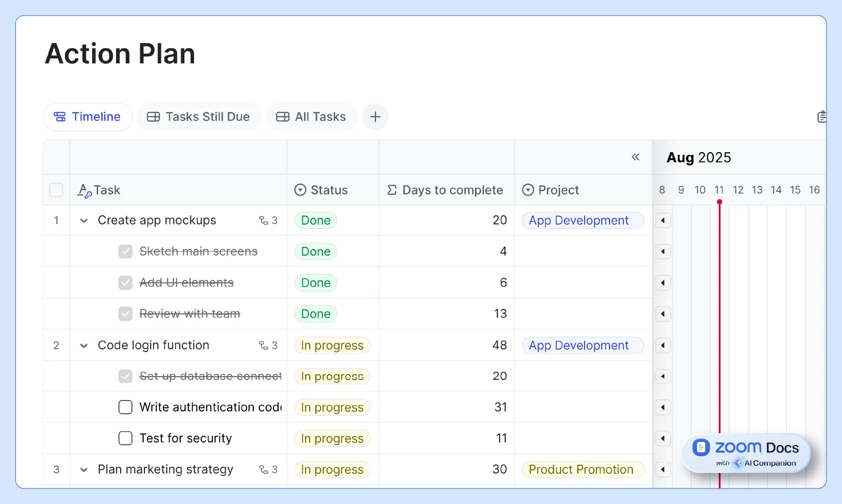Check the Test for security checkbox
The image size is (842, 504).
point(125,438)
